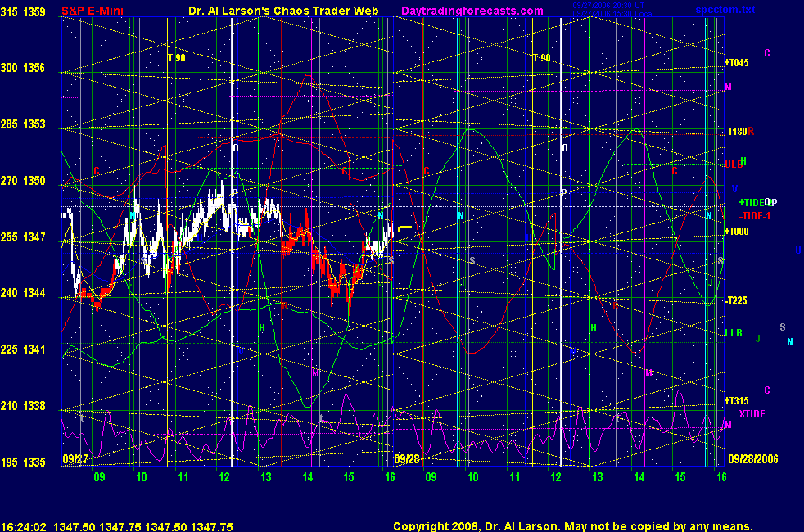Select the 09/27 session date marker

tap(75, 460)
